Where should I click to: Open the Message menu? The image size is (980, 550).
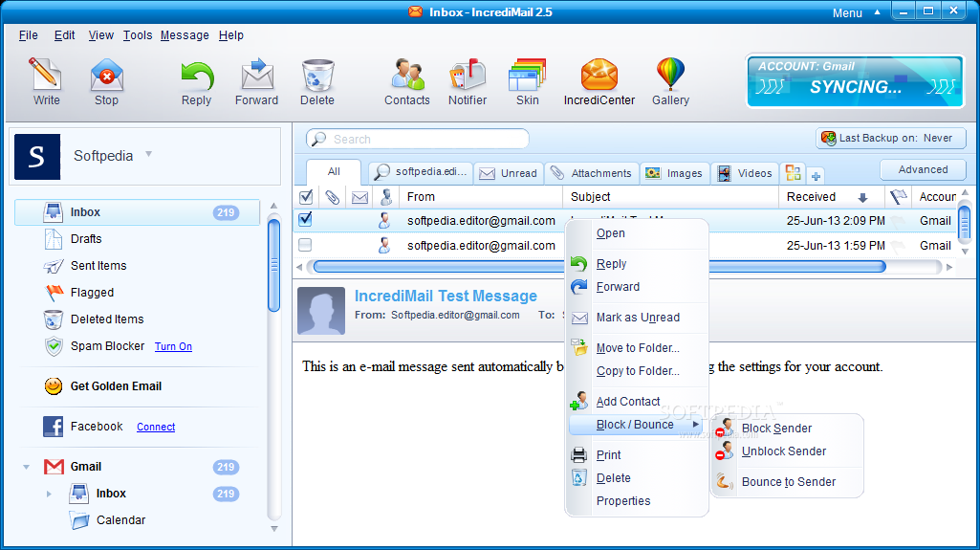click(x=185, y=35)
